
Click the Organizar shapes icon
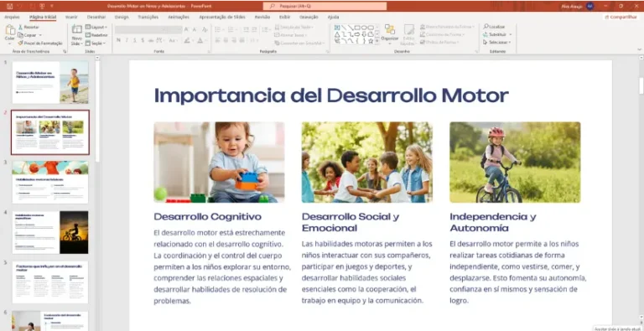[389, 29]
